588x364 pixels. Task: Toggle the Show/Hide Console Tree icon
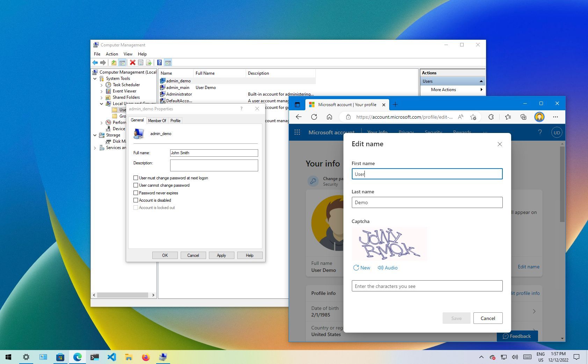click(x=122, y=62)
